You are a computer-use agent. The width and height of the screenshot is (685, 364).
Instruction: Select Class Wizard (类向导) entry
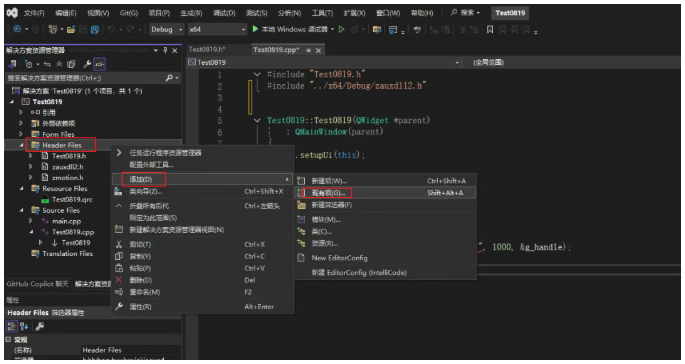click(x=202, y=191)
